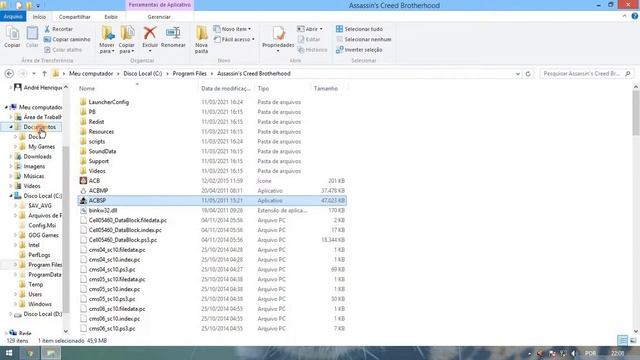The height and width of the screenshot is (360, 640).
Task: Collapse Disco Local (C:) tree node
Action: [11, 196]
